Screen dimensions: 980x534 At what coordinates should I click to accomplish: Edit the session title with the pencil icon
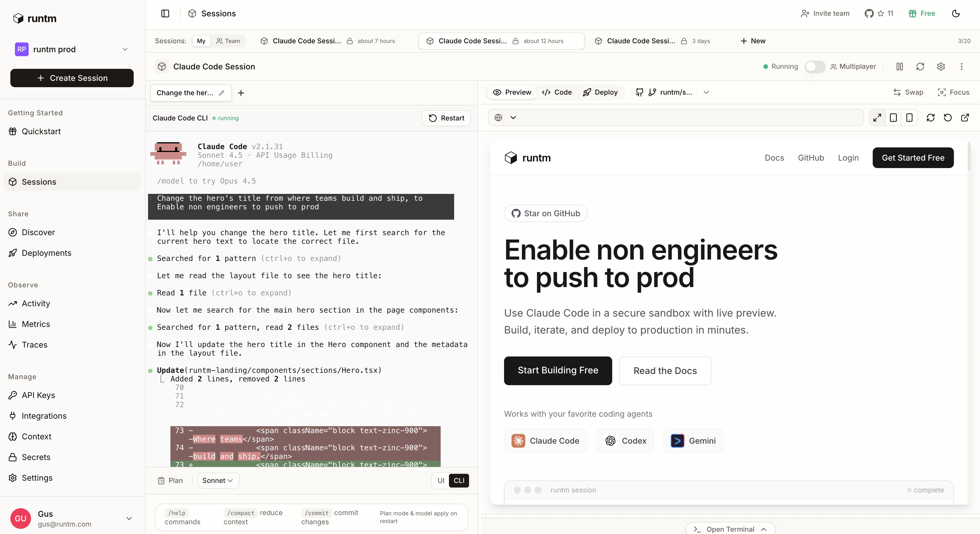(x=222, y=92)
